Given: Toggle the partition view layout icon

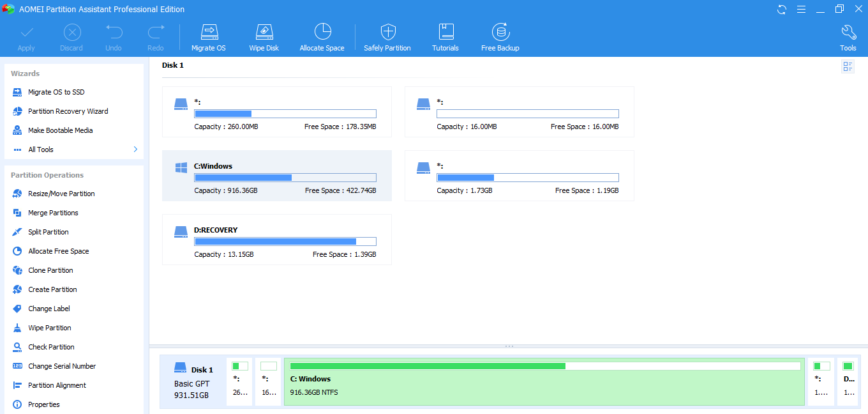Looking at the screenshot, I should [848, 67].
